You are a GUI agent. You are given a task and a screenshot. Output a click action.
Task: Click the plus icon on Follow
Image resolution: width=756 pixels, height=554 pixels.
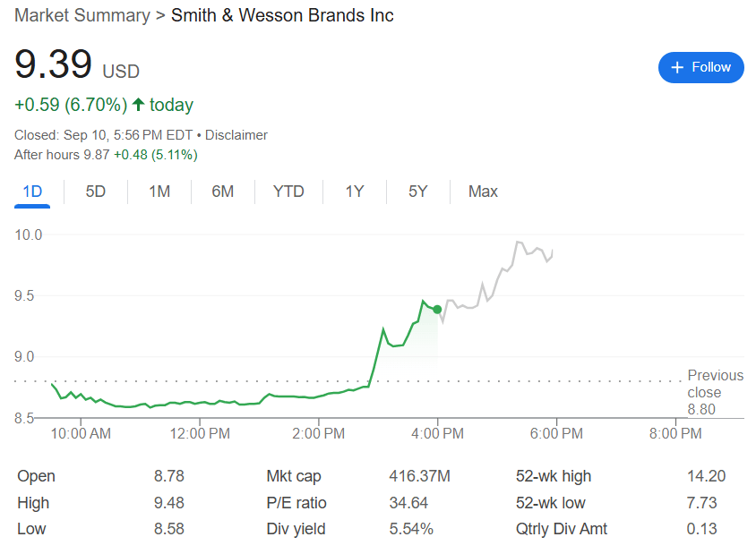point(677,67)
